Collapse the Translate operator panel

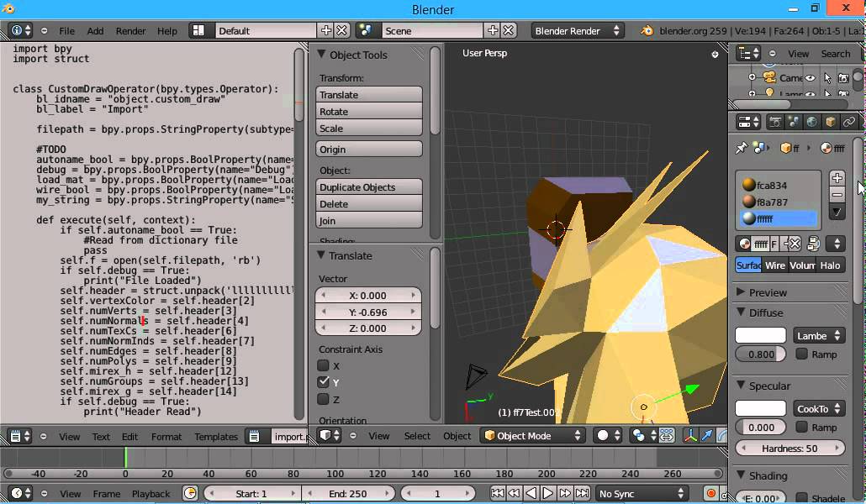pyautogui.click(x=320, y=255)
